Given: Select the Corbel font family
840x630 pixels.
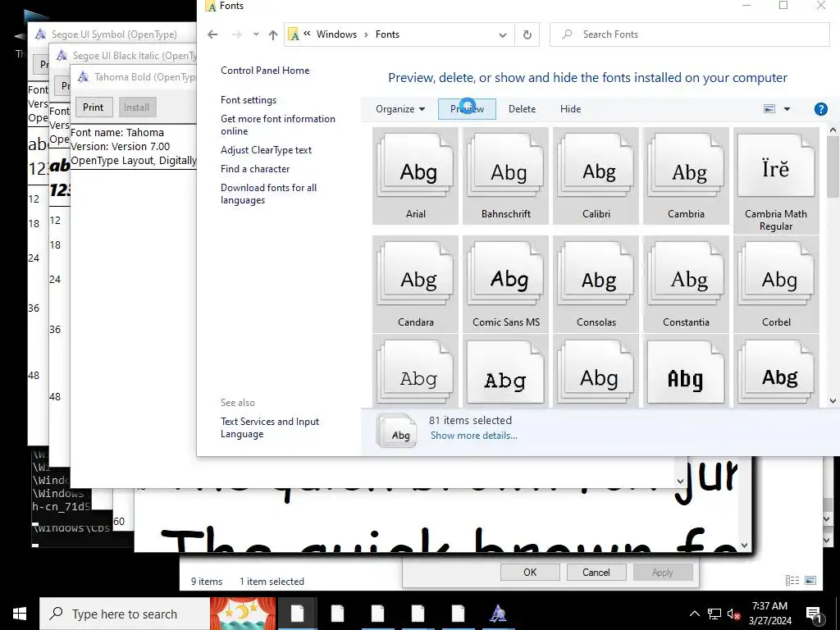Looking at the screenshot, I should point(776,284).
